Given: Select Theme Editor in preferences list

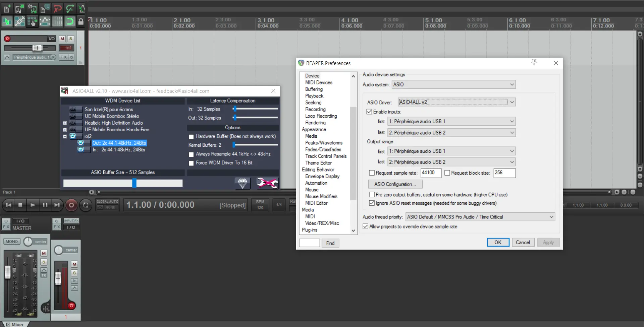Looking at the screenshot, I should (x=318, y=163).
